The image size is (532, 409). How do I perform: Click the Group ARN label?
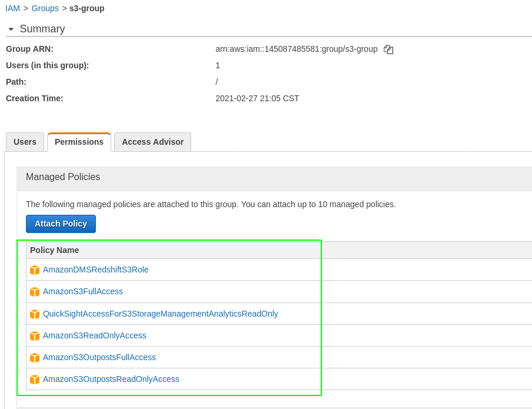click(29, 49)
